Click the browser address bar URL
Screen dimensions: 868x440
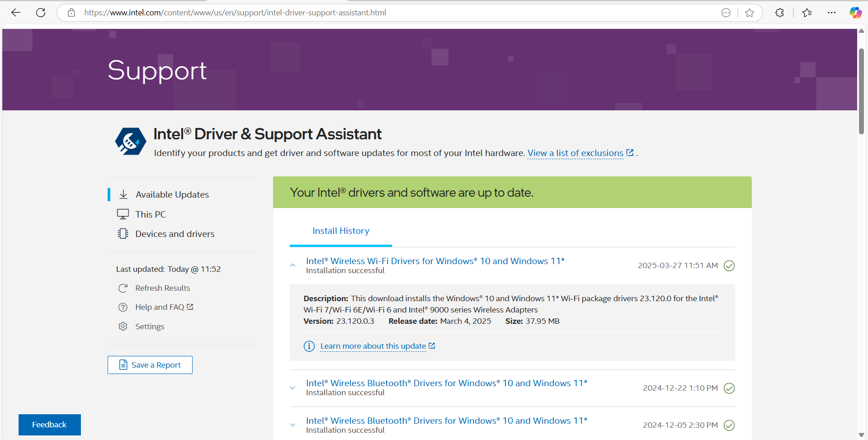tap(235, 13)
